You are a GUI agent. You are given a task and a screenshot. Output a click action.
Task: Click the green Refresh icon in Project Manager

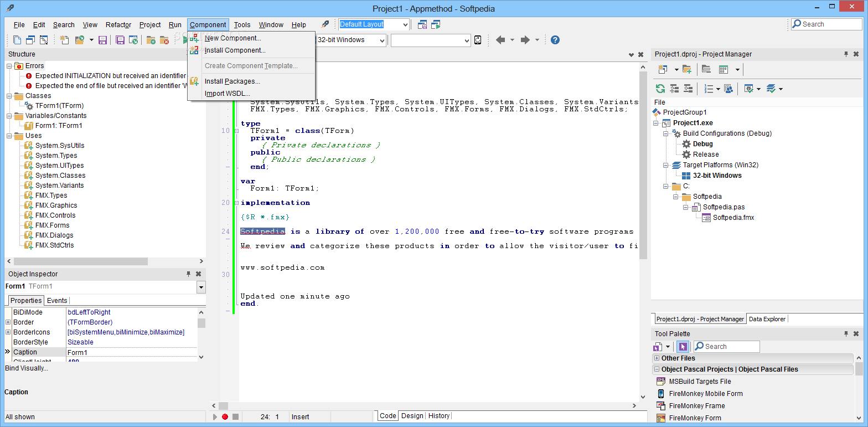660,89
